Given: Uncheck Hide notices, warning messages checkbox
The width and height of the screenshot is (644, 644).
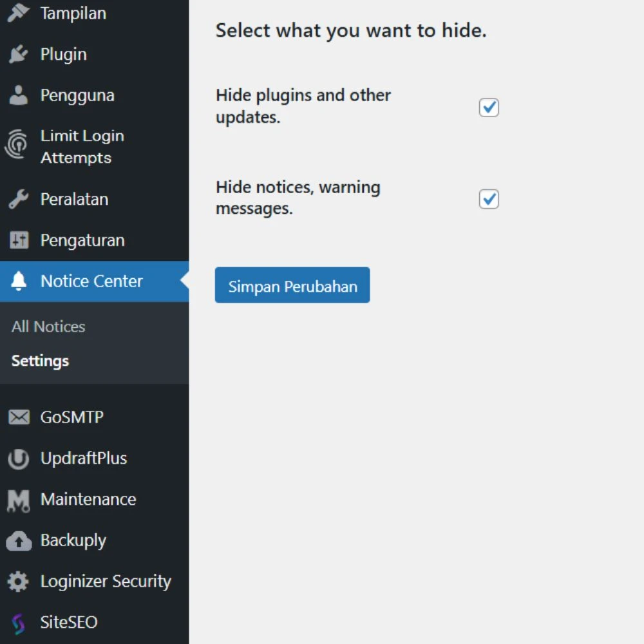Looking at the screenshot, I should (x=489, y=199).
